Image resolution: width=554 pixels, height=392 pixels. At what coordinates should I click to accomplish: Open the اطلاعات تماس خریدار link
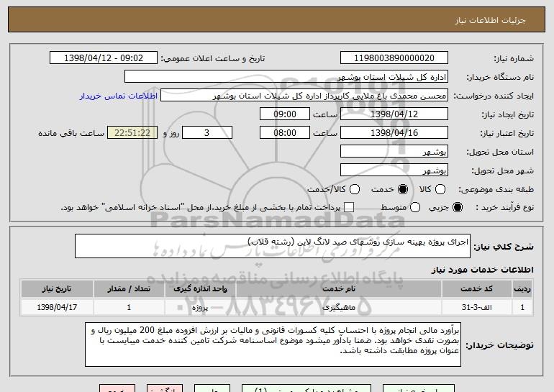point(119,96)
